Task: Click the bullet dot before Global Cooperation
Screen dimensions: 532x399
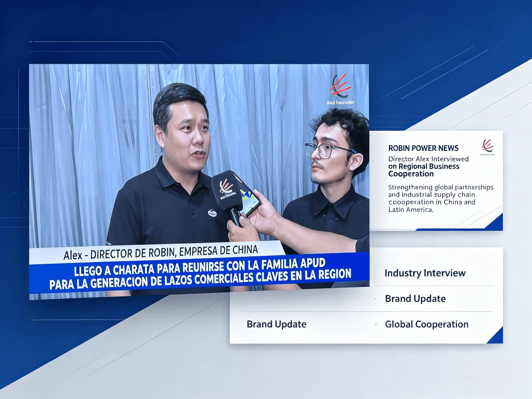Action: (376, 325)
